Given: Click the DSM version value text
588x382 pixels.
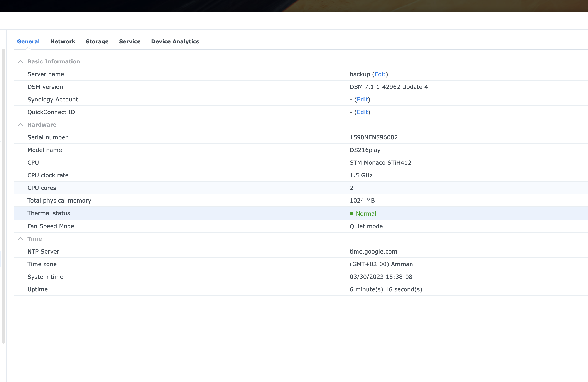Looking at the screenshot, I should pos(388,87).
